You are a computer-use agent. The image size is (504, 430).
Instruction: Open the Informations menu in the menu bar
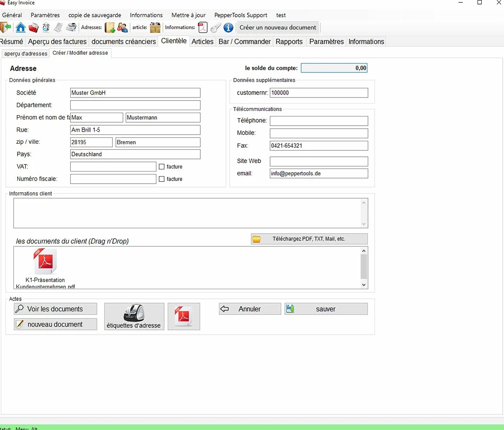click(146, 15)
